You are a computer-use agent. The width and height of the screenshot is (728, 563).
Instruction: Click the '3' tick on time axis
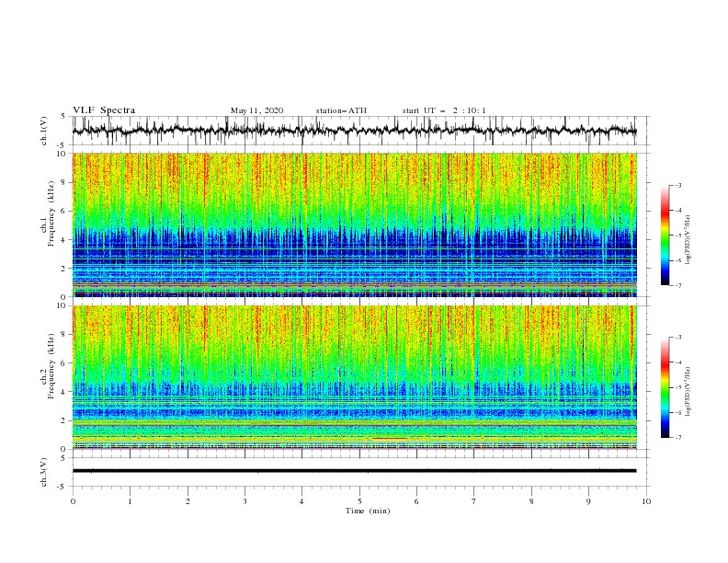(x=245, y=501)
